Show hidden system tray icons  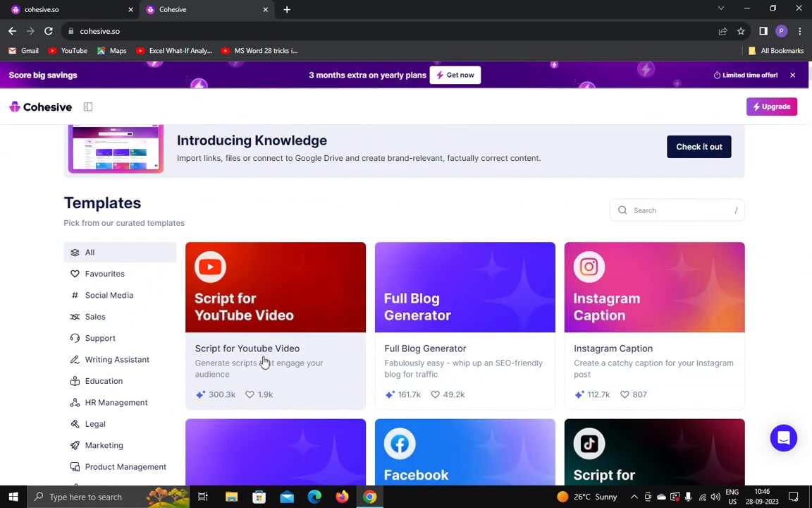coord(634,497)
